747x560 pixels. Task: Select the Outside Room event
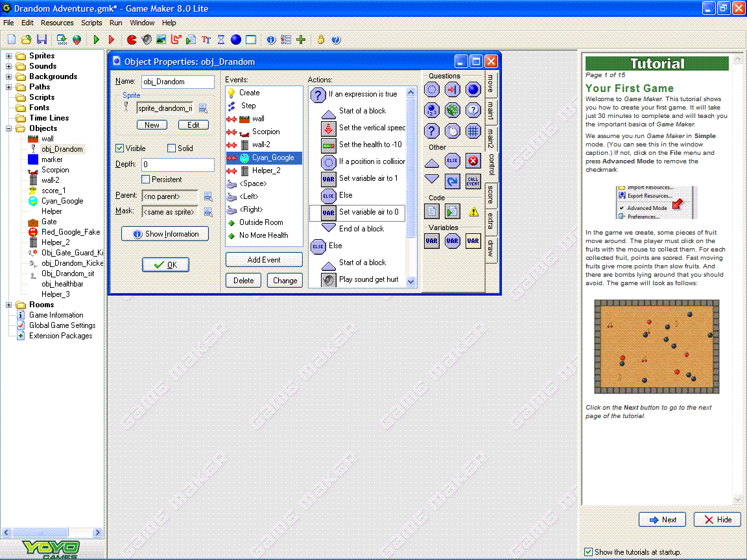click(264, 222)
